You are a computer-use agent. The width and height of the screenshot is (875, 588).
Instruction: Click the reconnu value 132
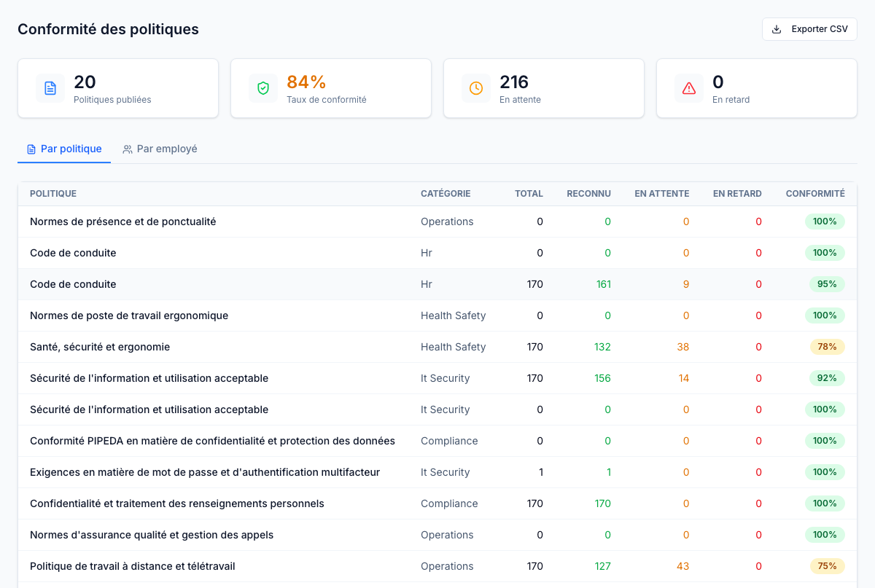(x=602, y=347)
